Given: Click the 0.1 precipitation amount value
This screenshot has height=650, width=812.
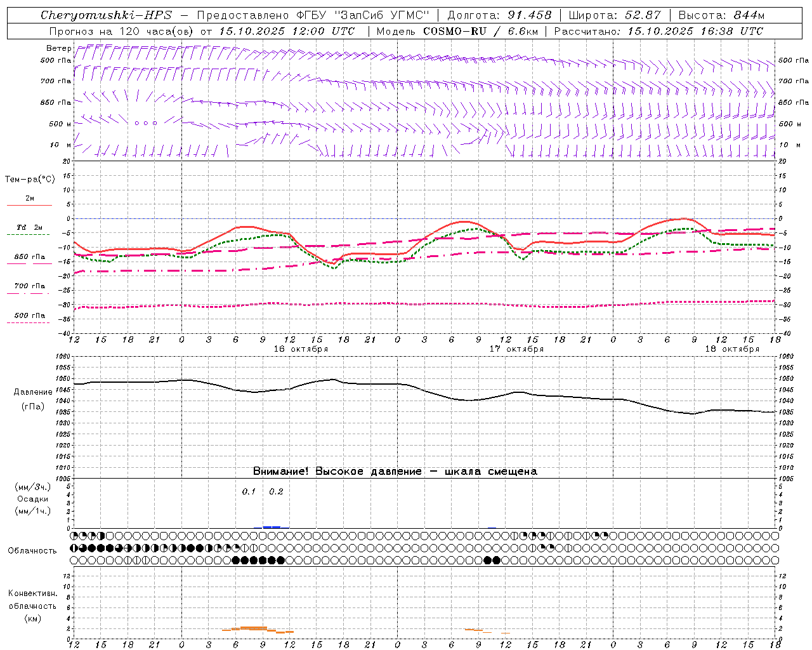Looking at the screenshot, I should [x=249, y=491].
